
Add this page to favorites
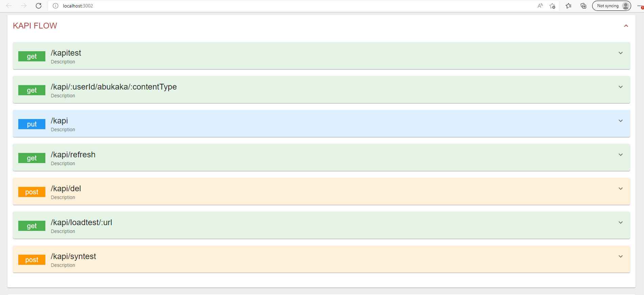tap(552, 6)
